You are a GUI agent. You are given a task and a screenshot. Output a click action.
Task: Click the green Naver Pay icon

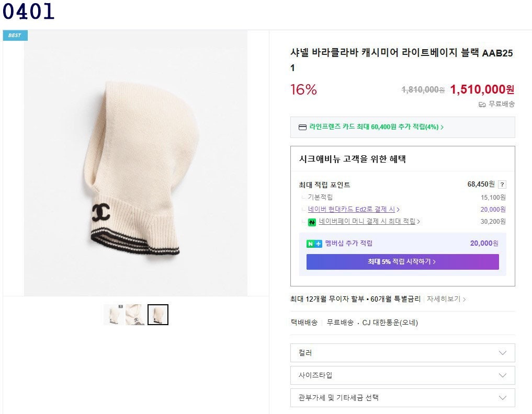pos(312,222)
